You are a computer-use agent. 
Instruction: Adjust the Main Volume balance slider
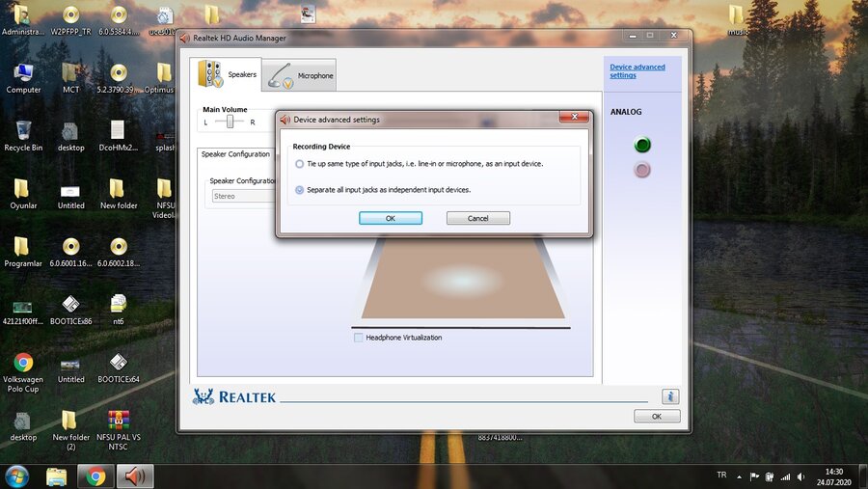[230, 122]
